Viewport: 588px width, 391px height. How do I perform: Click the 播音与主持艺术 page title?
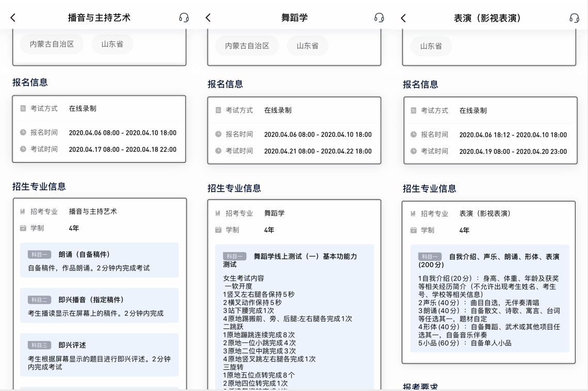click(99, 18)
